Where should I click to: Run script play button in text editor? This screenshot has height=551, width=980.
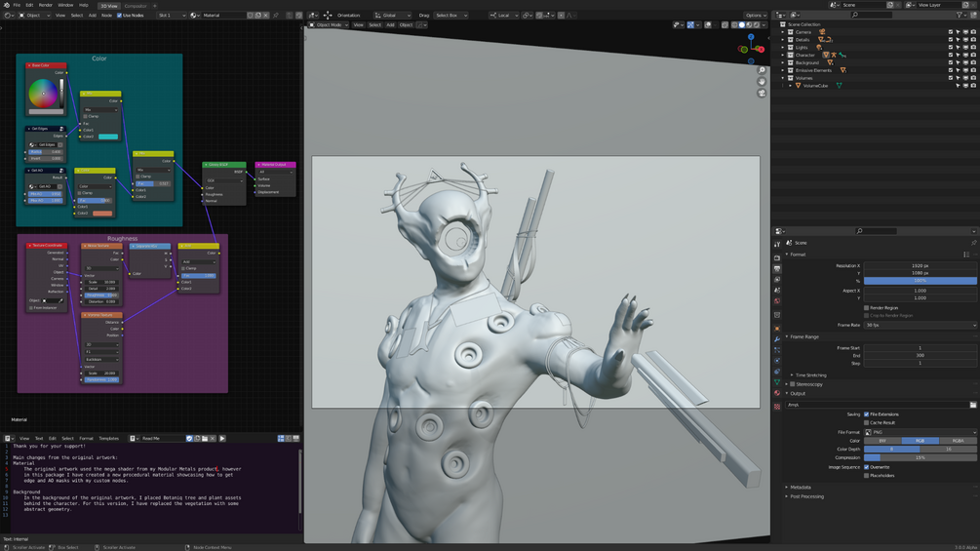(x=222, y=438)
